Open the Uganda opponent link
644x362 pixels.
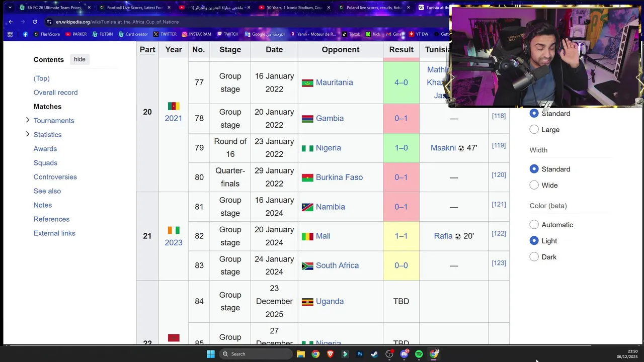click(x=330, y=301)
